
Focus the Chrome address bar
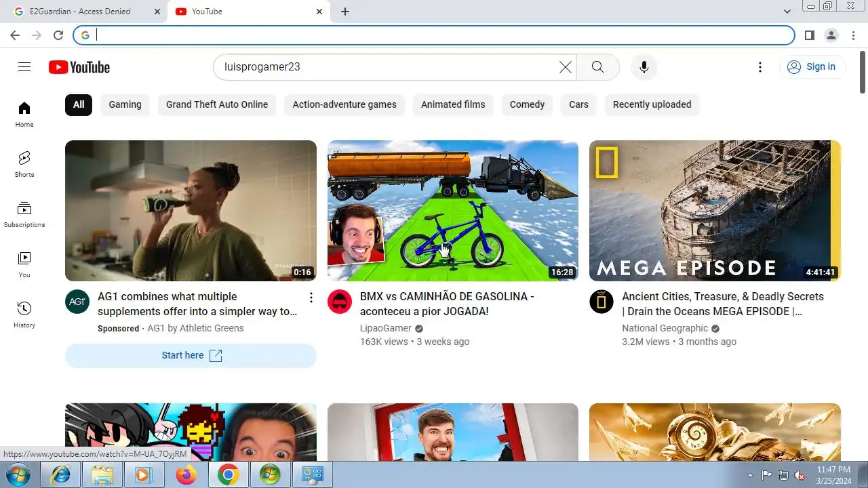click(434, 35)
